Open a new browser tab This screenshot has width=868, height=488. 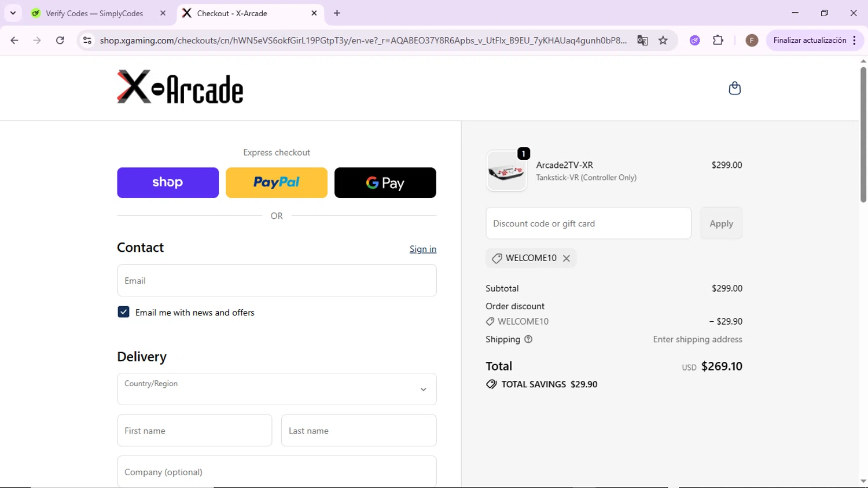[x=337, y=13]
